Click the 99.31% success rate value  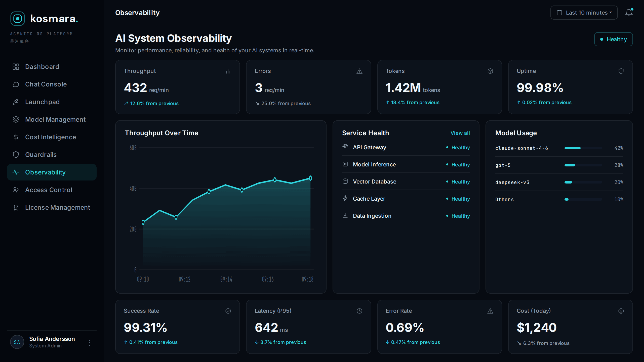point(145,328)
